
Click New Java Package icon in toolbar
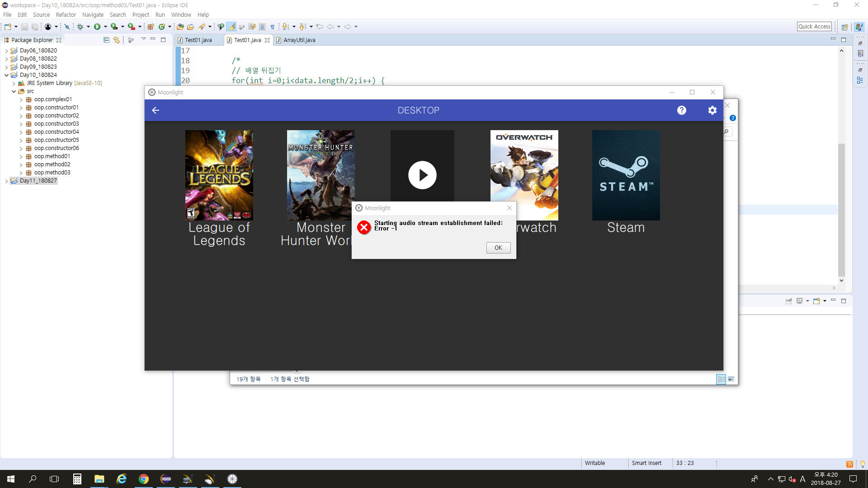151,27
